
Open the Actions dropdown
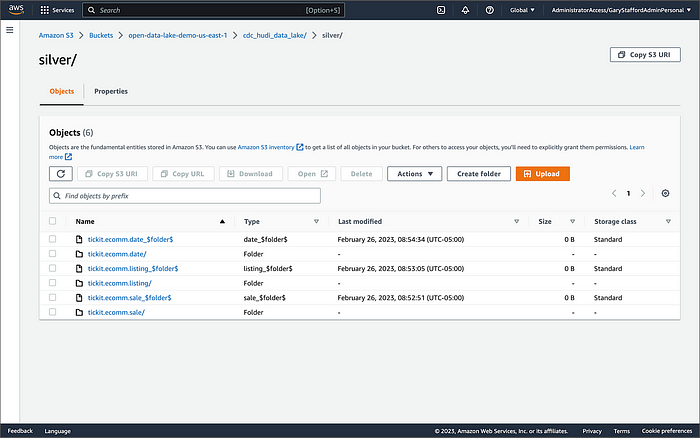(x=414, y=174)
